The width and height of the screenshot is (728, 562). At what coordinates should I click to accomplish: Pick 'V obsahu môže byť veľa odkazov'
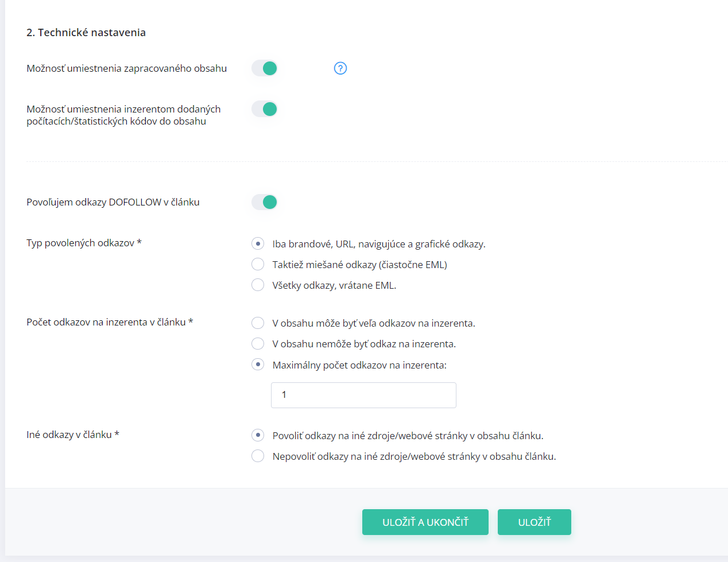click(x=258, y=323)
